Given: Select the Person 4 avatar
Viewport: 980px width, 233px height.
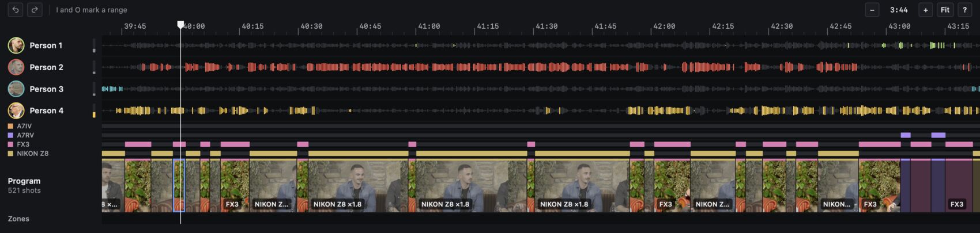Looking at the screenshot, I should point(16,110).
